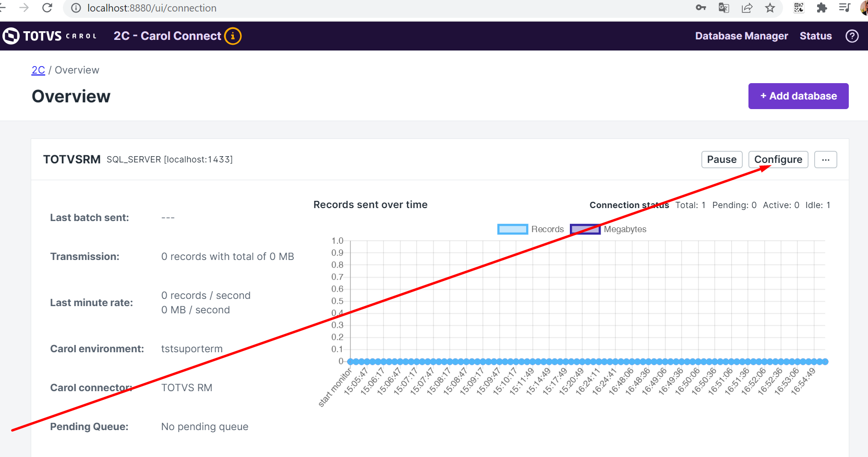Screen dimensions: 868x457
Task: Open the Database Manager menu
Action: (741, 36)
